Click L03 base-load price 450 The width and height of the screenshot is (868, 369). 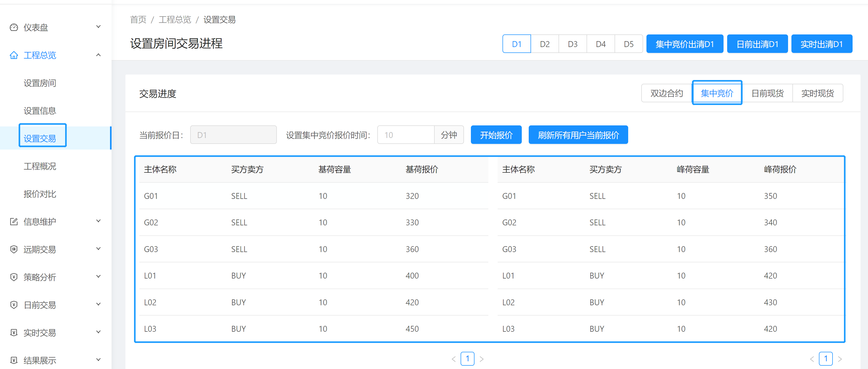[x=412, y=329]
